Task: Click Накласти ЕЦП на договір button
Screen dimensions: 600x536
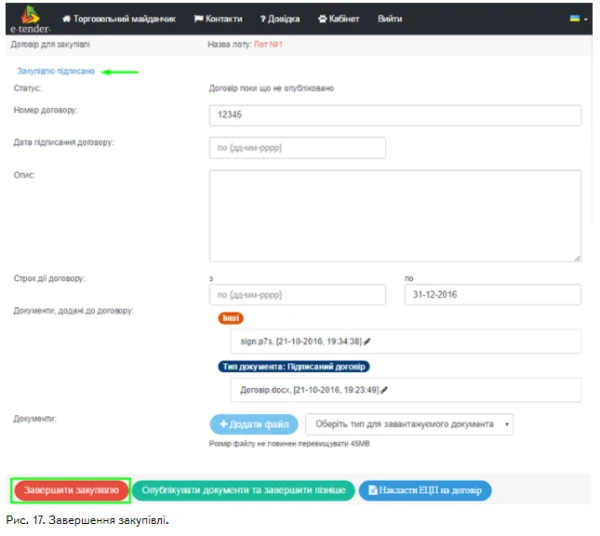Action: (425, 490)
